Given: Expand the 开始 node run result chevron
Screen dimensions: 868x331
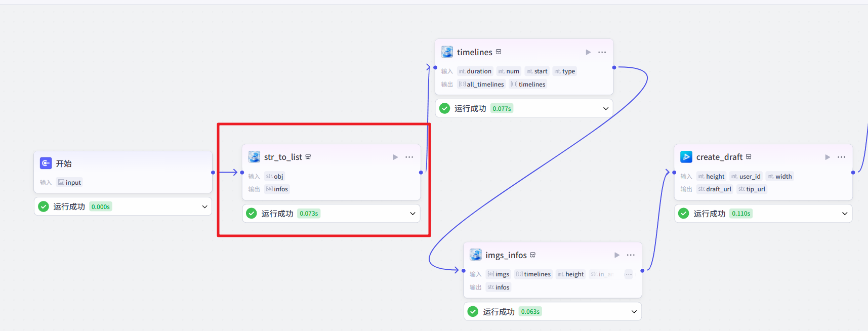Looking at the screenshot, I should point(204,206).
